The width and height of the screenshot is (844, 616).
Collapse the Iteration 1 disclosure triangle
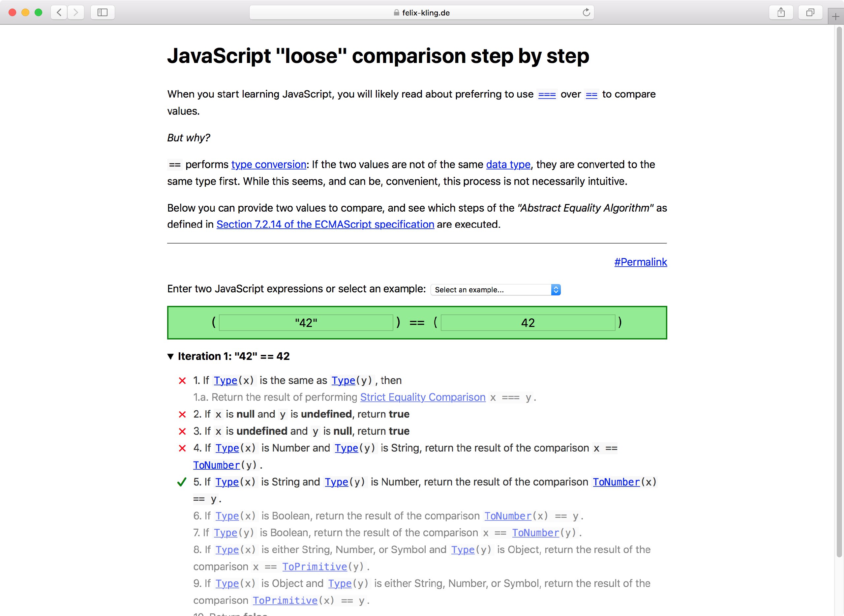(170, 357)
